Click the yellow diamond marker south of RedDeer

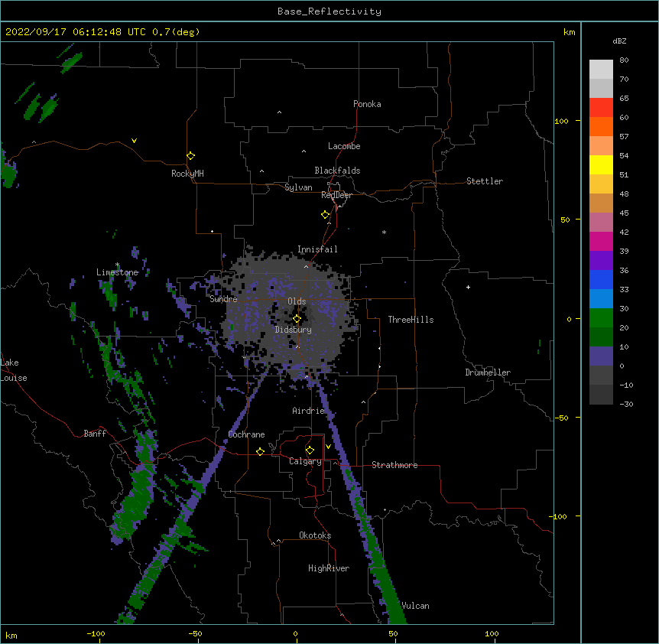point(326,215)
